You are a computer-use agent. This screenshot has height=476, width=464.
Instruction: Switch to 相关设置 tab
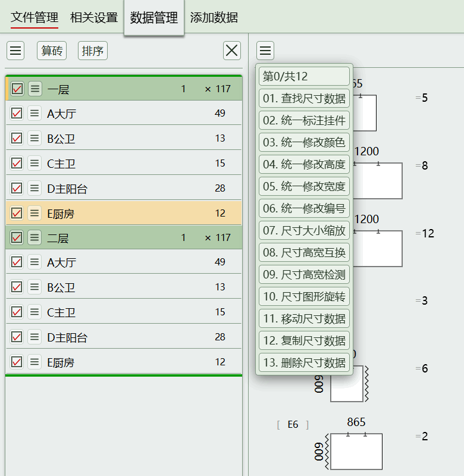click(x=94, y=18)
